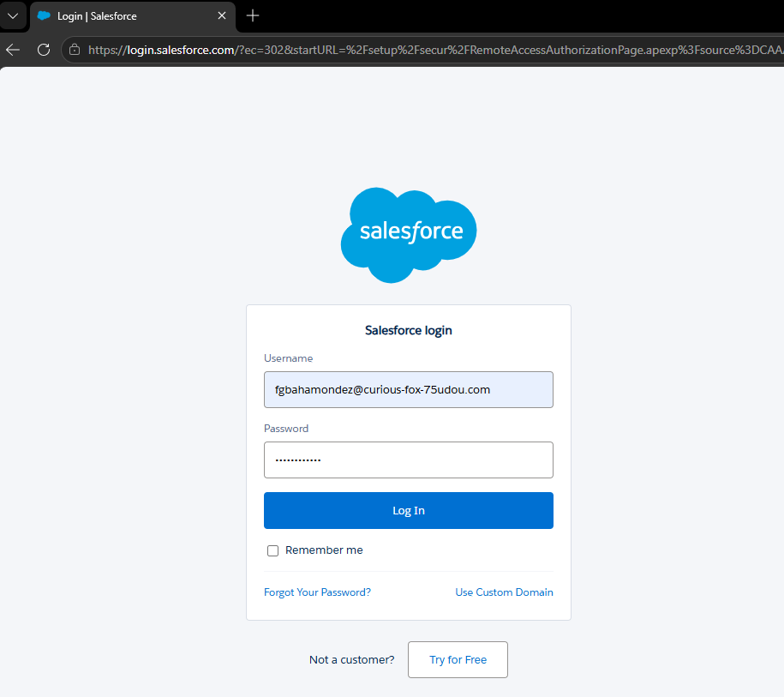
Task: View site information icon in address bar
Action: [x=75, y=50]
